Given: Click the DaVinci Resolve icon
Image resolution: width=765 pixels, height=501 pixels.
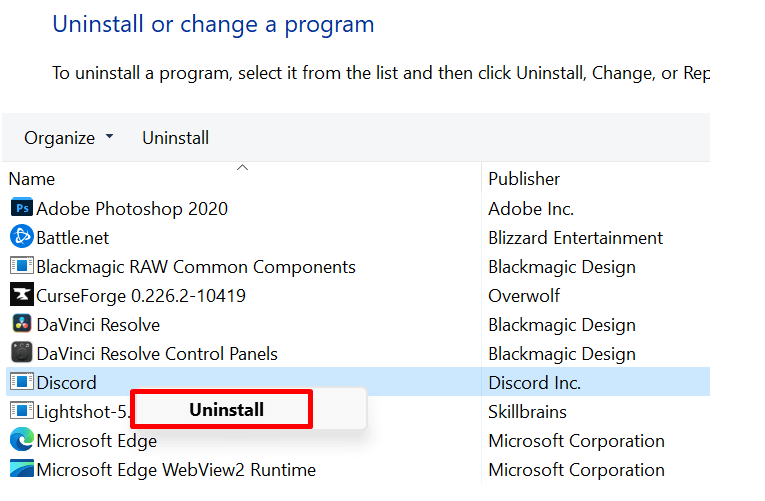Looking at the screenshot, I should (x=21, y=325).
